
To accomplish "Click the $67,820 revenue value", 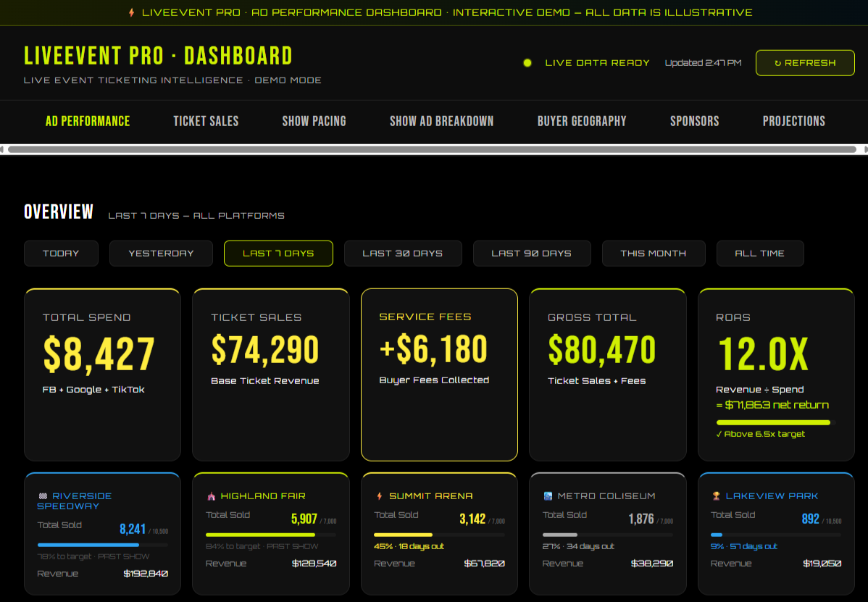I will (485, 564).
